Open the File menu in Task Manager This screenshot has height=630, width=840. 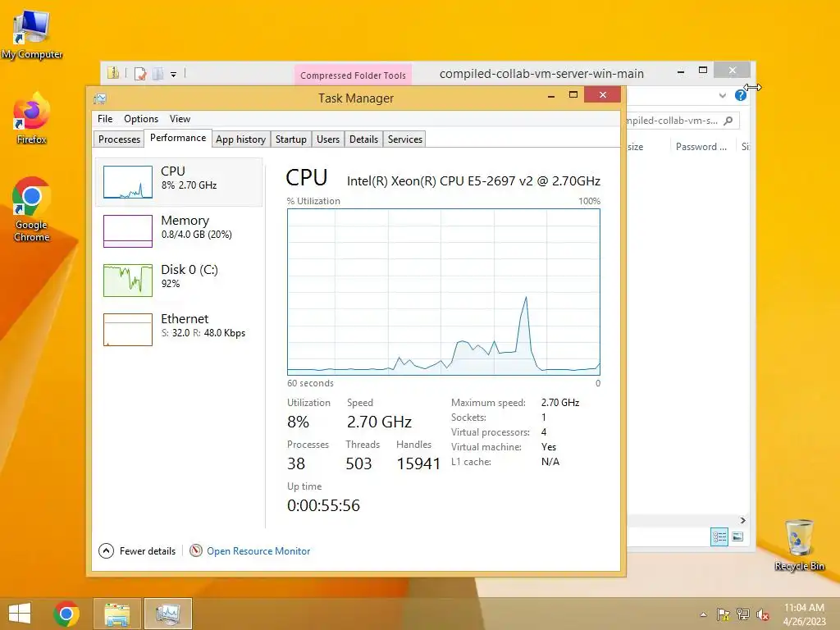(x=105, y=118)
